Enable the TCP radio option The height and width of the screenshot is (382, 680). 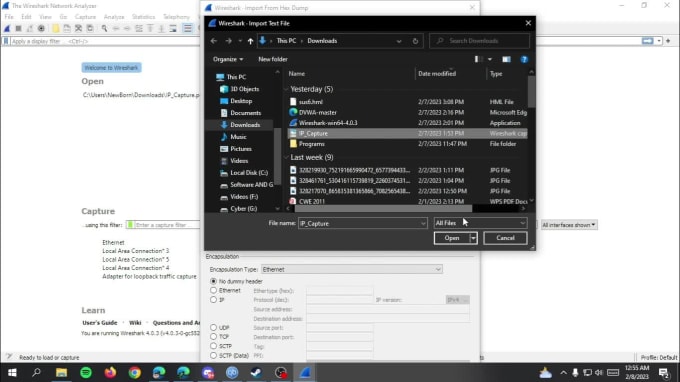pyautogui.click(x=213, y=336)
